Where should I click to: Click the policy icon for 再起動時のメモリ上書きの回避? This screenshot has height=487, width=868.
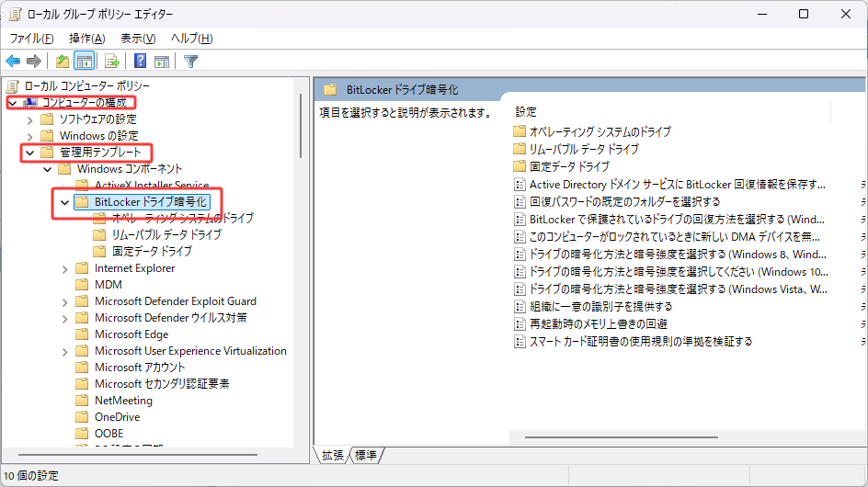point(520,323)
